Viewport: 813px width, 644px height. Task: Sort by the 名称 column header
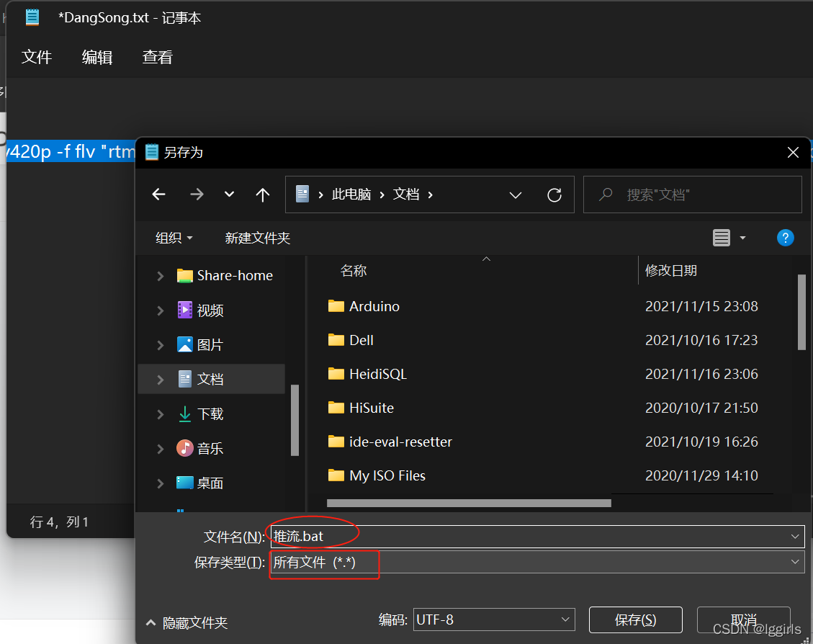(354, 270)
